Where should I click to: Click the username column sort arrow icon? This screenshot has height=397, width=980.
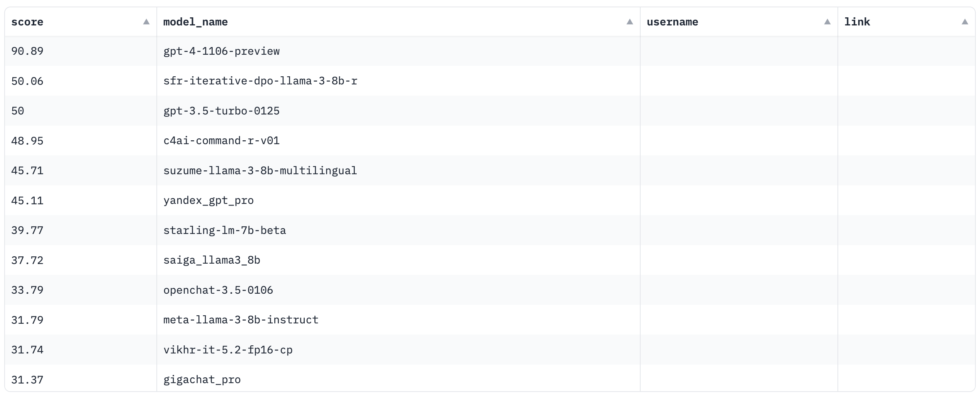[827, 22]
